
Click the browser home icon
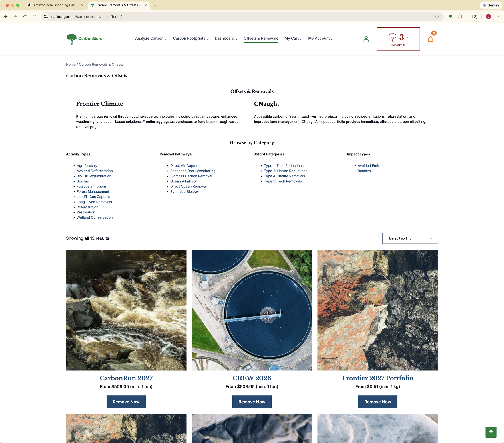tap(34, 16)
